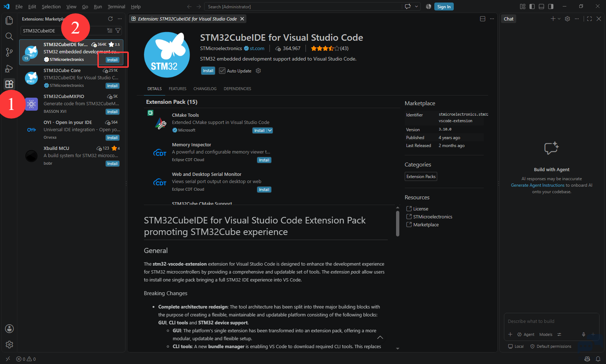This screenshot has height=364, width=606.
Task: Open the Extension Packs category
Action: (x=421, y=177)
